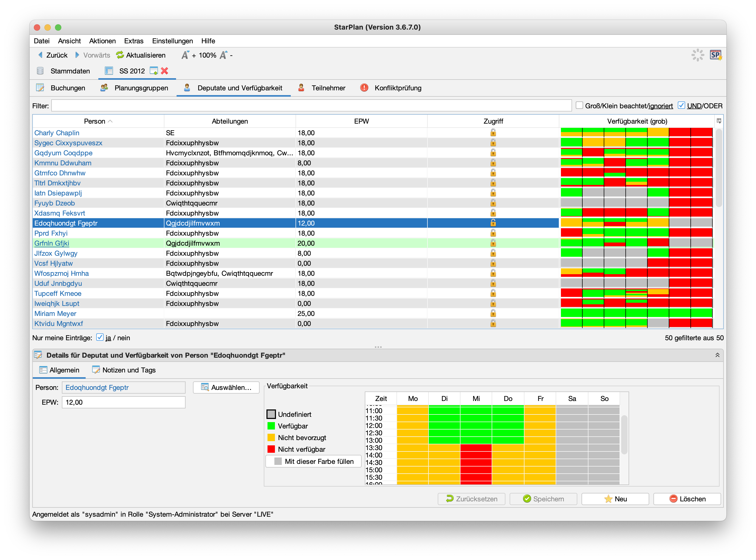Click the new-window icon beside SS 2012

pyautogui.click(x=154, y=71)
